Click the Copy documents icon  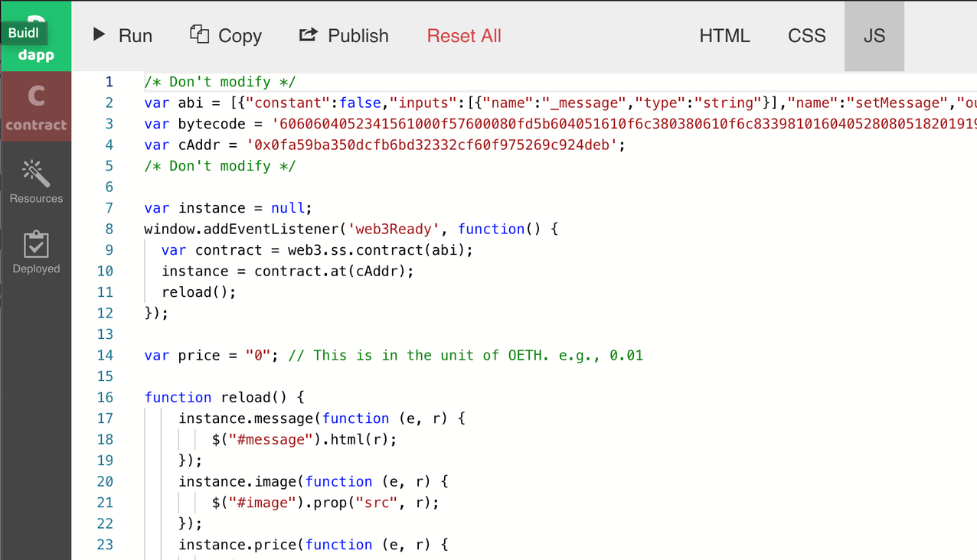199,34
